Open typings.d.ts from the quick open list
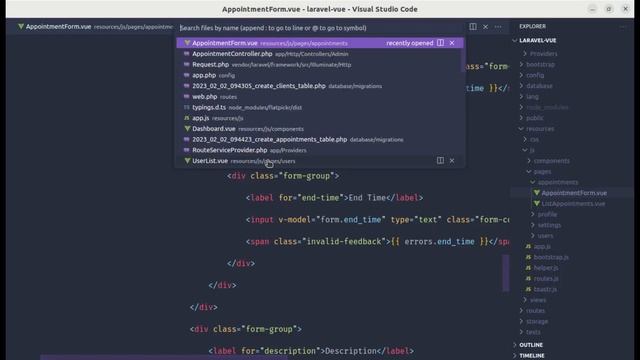640x360 pixels. pos(320,107)
